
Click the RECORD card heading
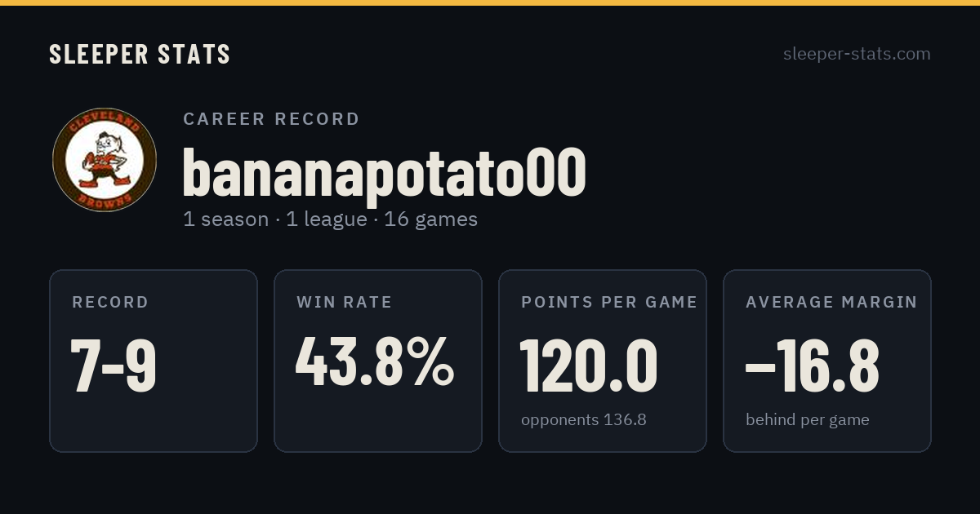[x=110, y=303]
